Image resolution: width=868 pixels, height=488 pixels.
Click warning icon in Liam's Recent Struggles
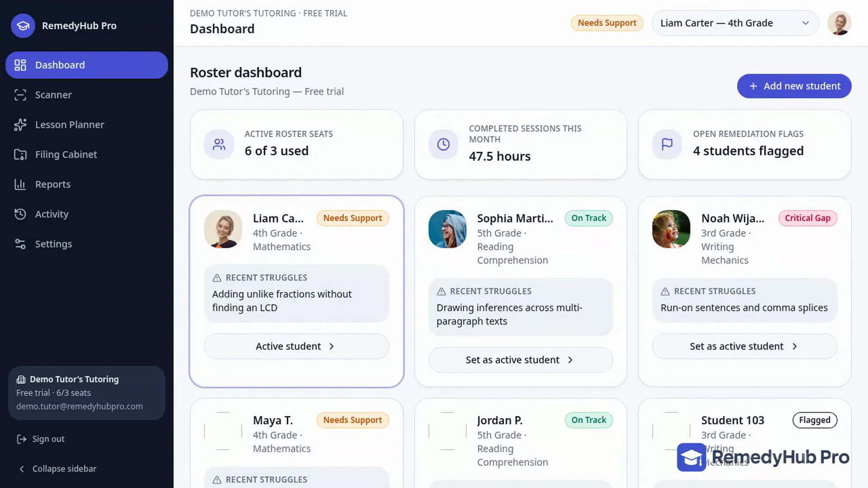tap(217, 278)
